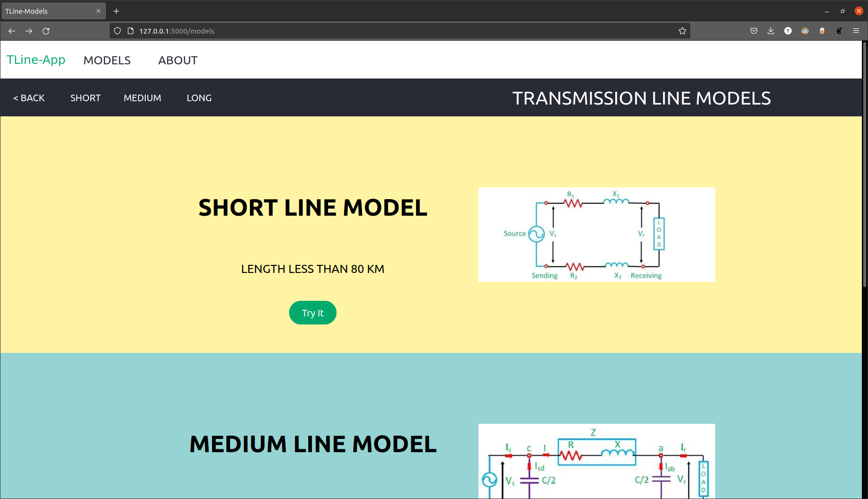The width and height of the screenshot is (868, 499).
Task: Click the short line circuit diagram image
Action: 597,235
